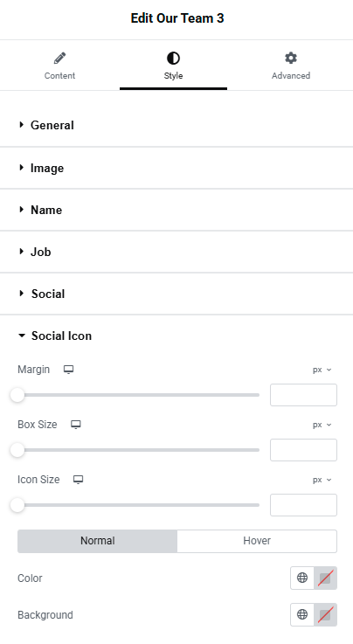Click the Margin slider handle
Viewport: 353px width, 644px height.
(17, 395)
